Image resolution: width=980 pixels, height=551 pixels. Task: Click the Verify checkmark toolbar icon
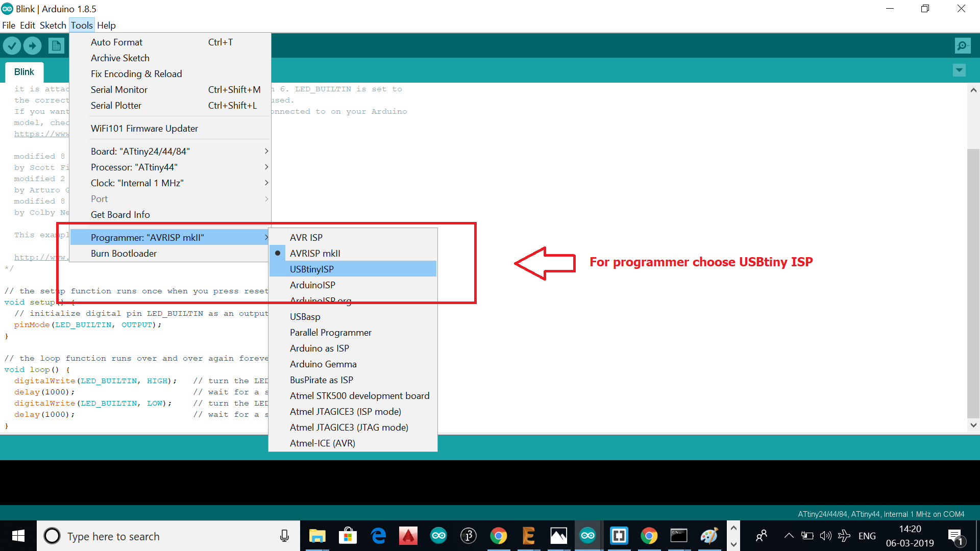click(x=12, y=46)
